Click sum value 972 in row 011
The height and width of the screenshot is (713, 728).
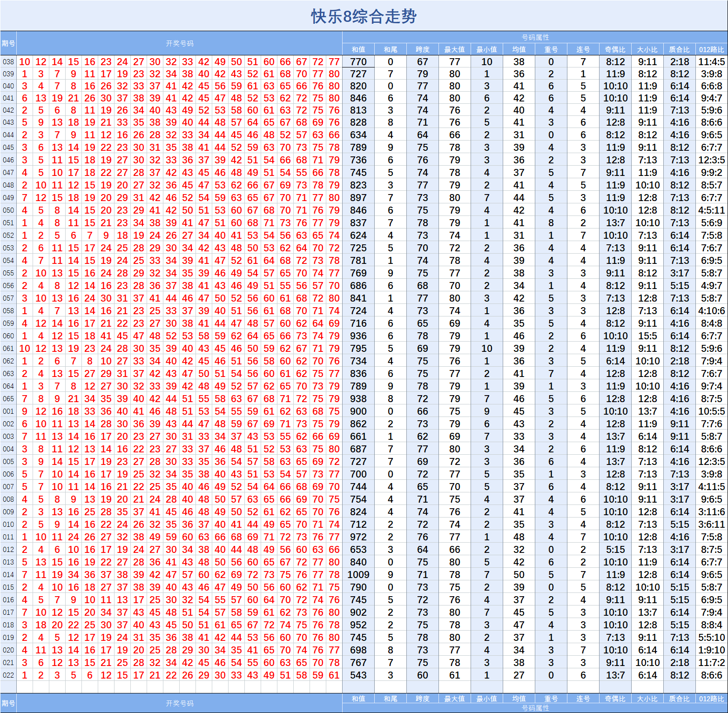pyautogui.click(x=358, y=537)
